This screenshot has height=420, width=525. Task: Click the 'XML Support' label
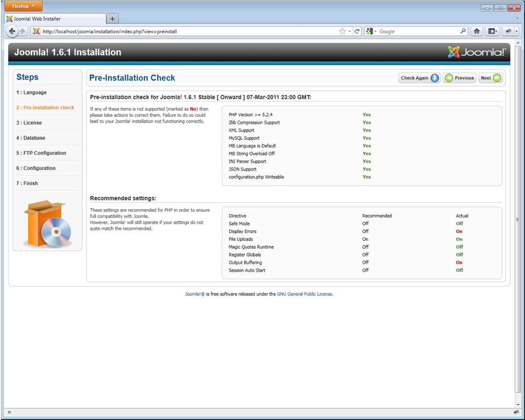click(241, 130)
